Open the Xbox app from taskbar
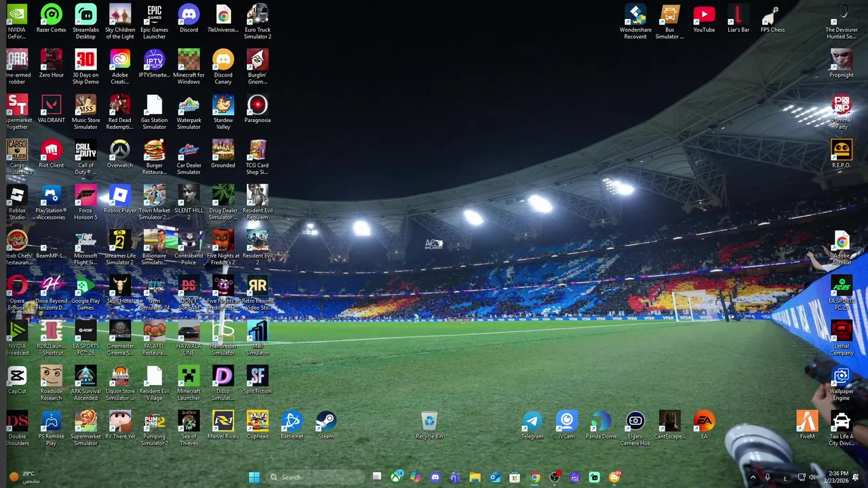868x488 pixels. (397, 477)
